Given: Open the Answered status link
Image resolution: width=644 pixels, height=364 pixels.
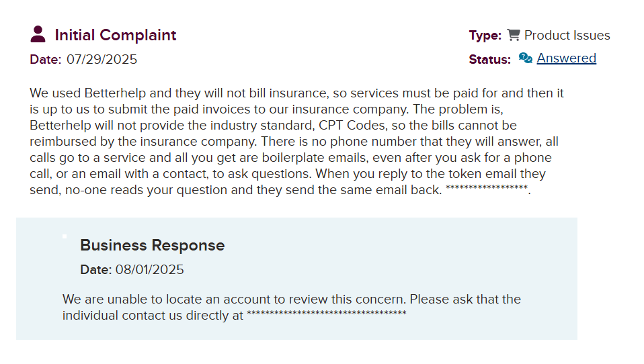Looking at the screenshot, I should [x=566, y=58].
